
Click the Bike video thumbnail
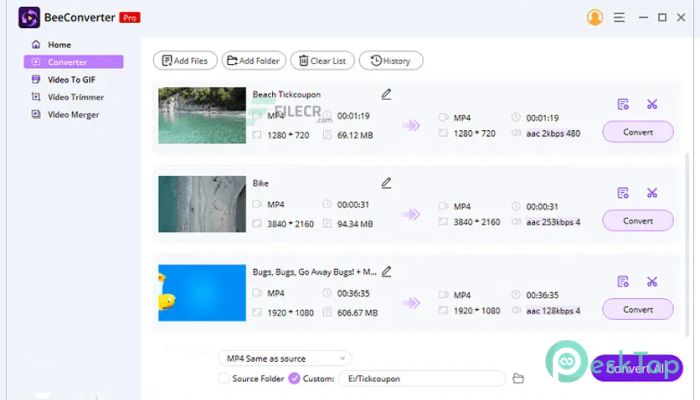[202, 204]
